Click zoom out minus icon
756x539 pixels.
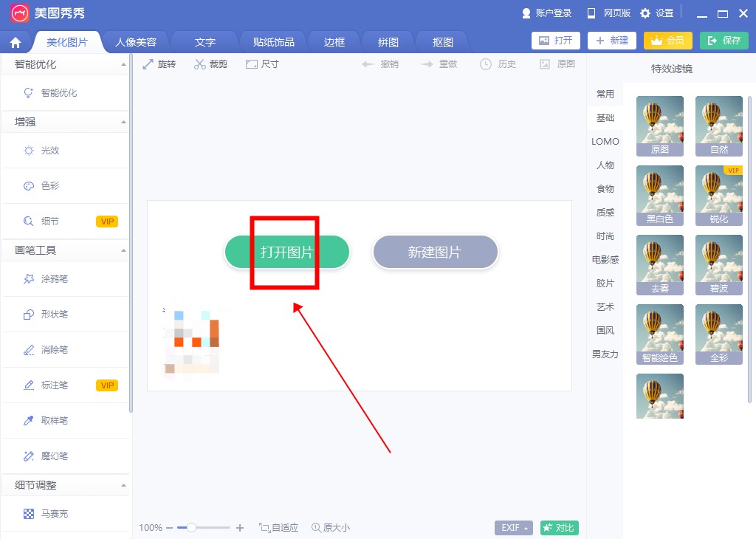[169, 528]
